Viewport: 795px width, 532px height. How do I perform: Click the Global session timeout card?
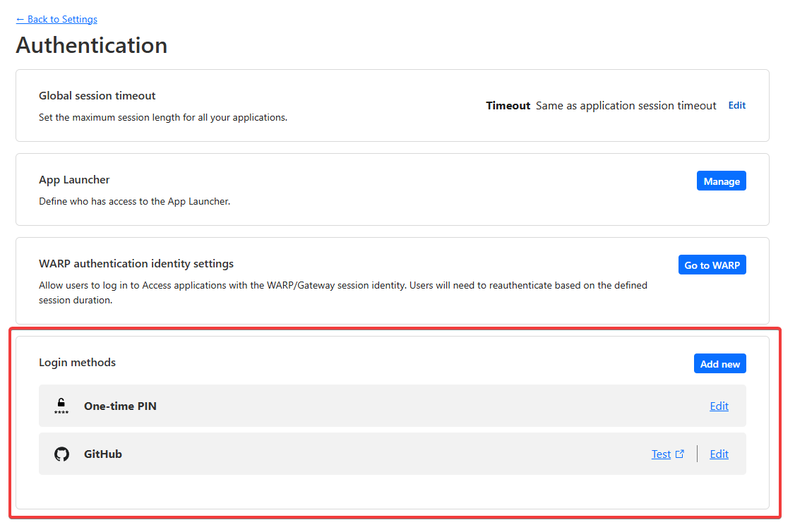tap(282, 106)
